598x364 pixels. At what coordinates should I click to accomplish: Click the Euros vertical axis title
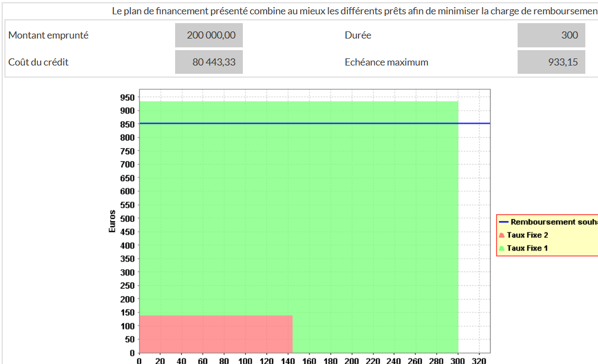click(112, 221)
